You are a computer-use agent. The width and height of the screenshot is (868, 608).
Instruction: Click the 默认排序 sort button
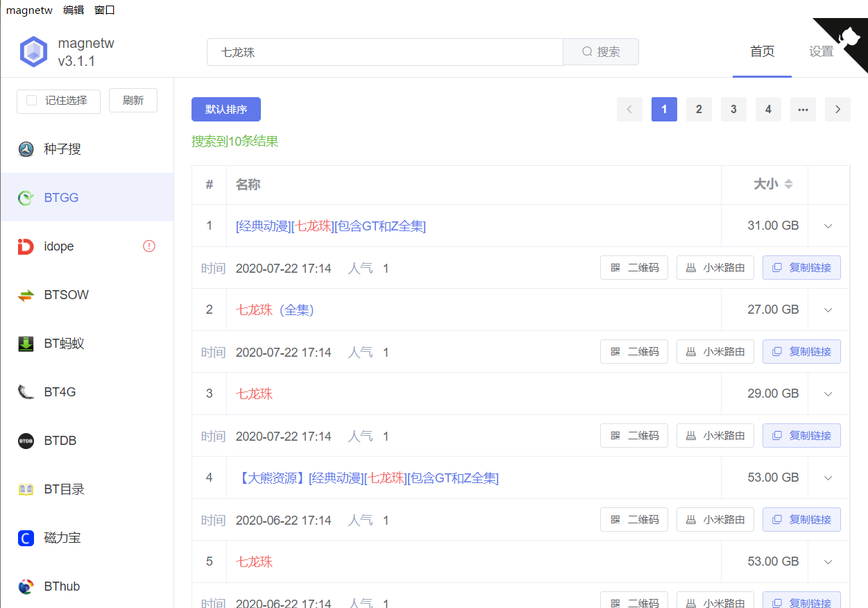226,110
